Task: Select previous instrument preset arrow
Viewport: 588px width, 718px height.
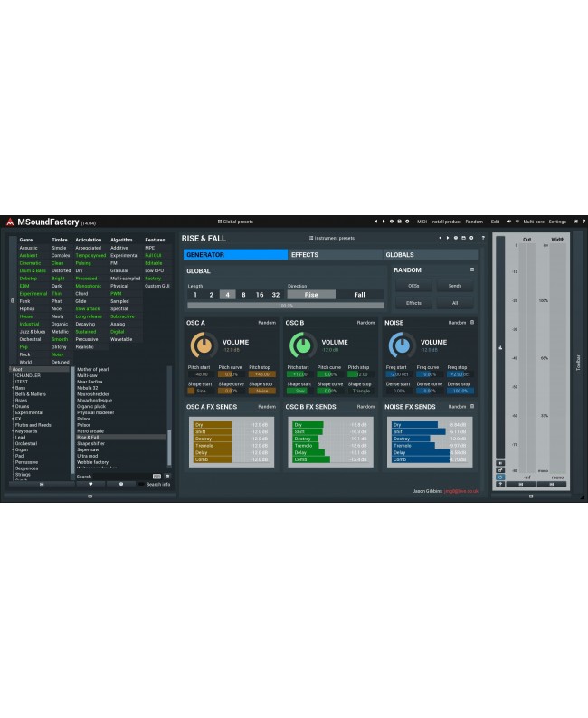Action: pyautogui.click(x=440, y=238)
